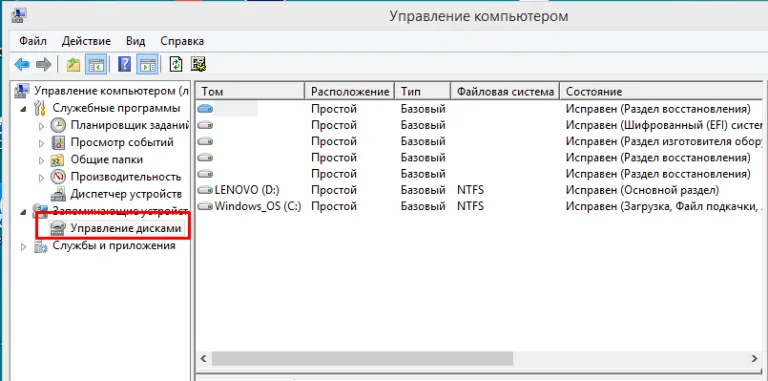Expand the Службы и приложения node
This screenshot has width=768, height=381.
click(x=23, y=247)
